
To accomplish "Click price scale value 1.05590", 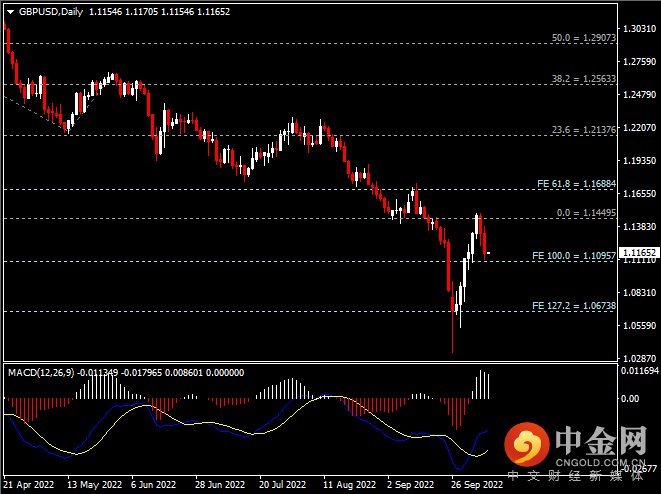I will click(x=640, y=325).
